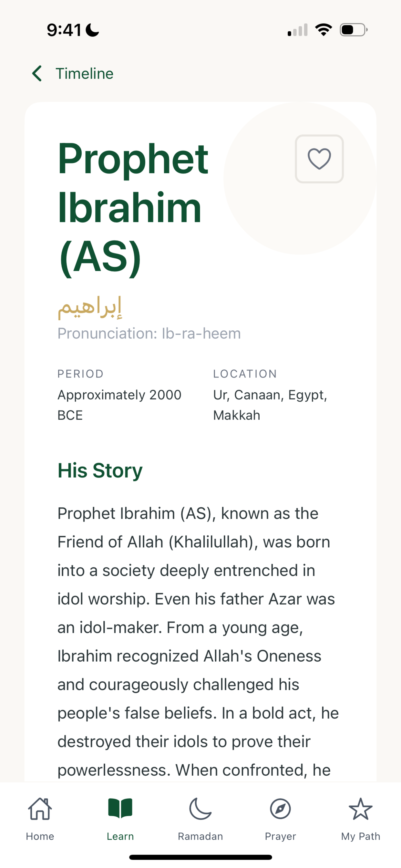Image resolution: width=401 pixels, height=868 pixels.
Task: Tap the heart favorite icon
Action: pos(319,159)
